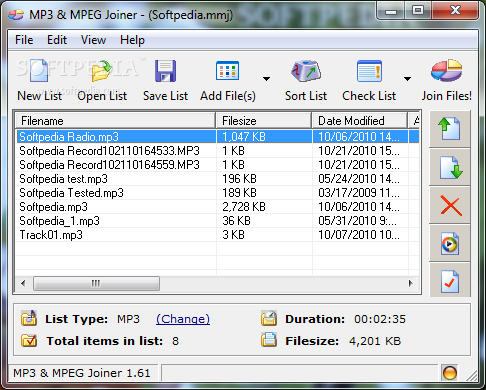Sort by the Filename column header
486x390 pixels.
pyautogui.click(x=115, y=121)
